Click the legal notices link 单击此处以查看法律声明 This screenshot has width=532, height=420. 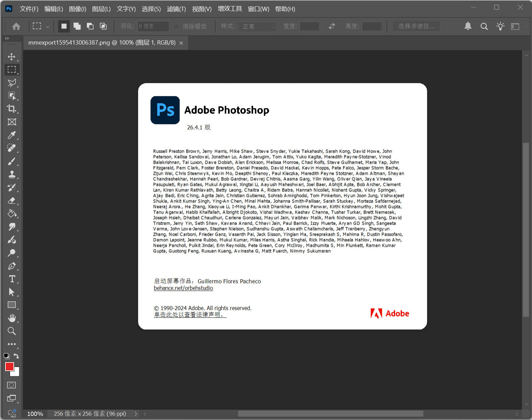190,315
